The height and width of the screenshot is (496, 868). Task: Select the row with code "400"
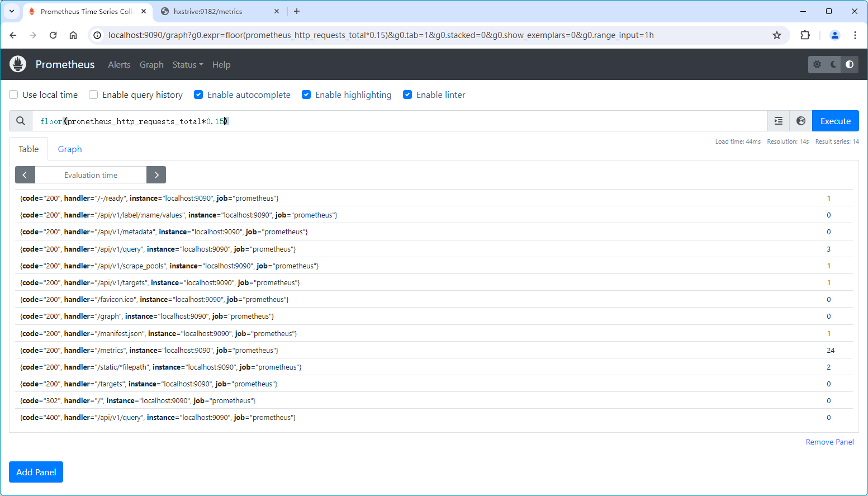coord(434,417)
